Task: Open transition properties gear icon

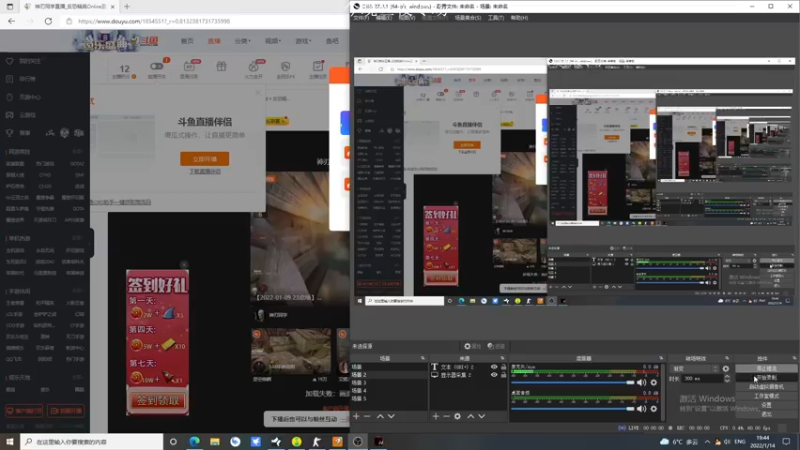Action: (726, 368)
